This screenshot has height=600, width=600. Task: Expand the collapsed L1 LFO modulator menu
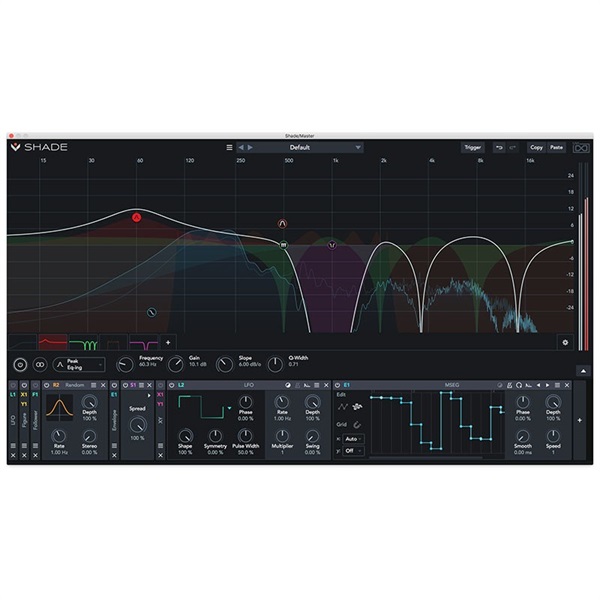(13, 446)
